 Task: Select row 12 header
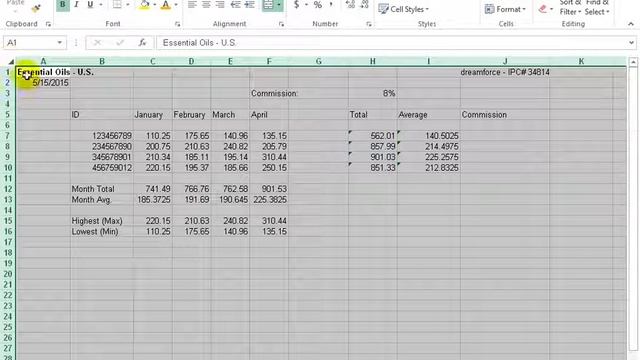coord(8,189)
